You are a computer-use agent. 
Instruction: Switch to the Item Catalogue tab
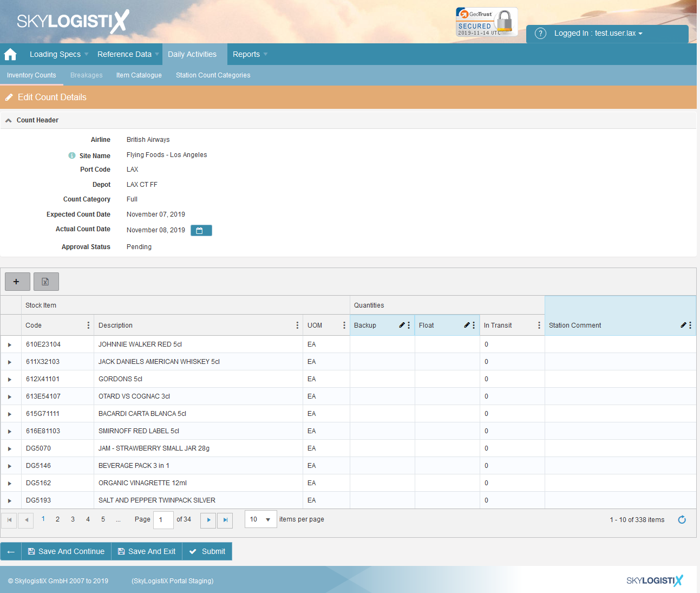pos(139,75)
